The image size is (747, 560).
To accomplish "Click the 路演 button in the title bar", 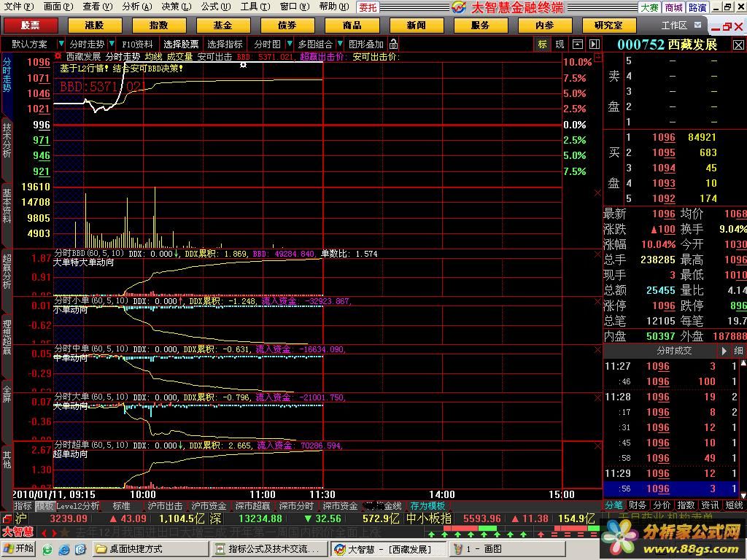I will pos(697,7).
